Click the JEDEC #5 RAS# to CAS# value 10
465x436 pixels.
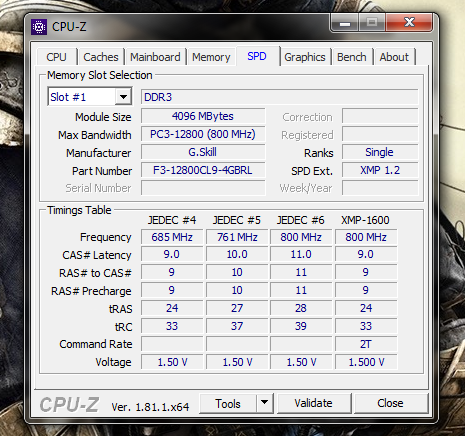tap(237, 272)
